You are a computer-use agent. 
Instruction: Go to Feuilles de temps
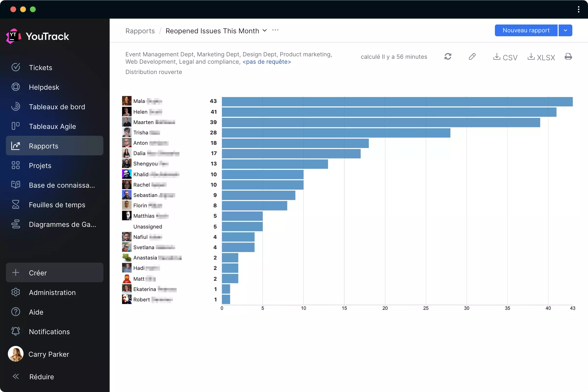(x=57, y=205)
